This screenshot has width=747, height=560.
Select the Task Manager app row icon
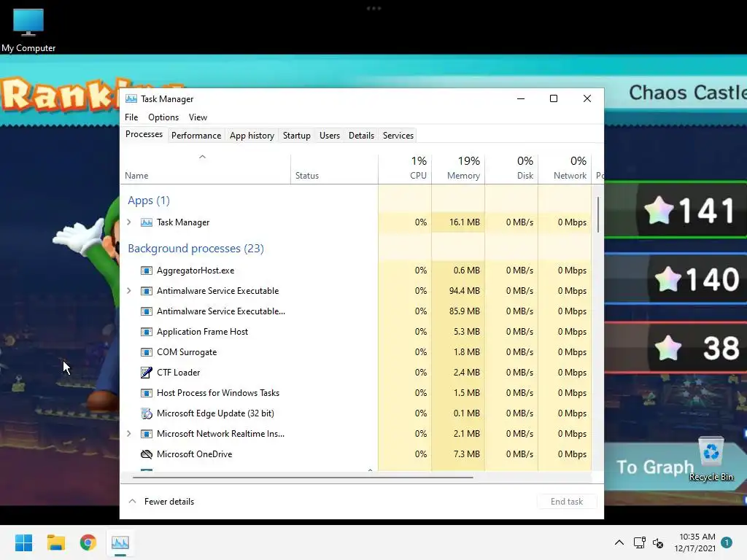(146, 222)
